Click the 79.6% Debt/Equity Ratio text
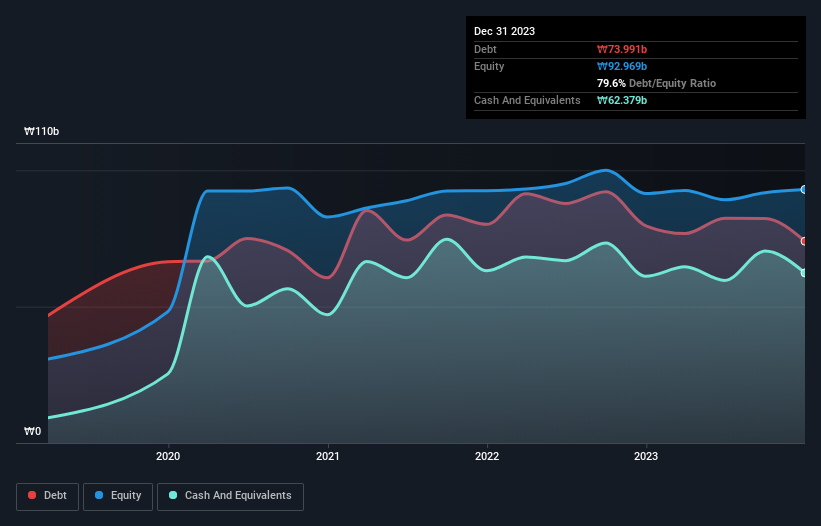The height and width of the screenshot is (526, 821). click(x=656, y=83)
